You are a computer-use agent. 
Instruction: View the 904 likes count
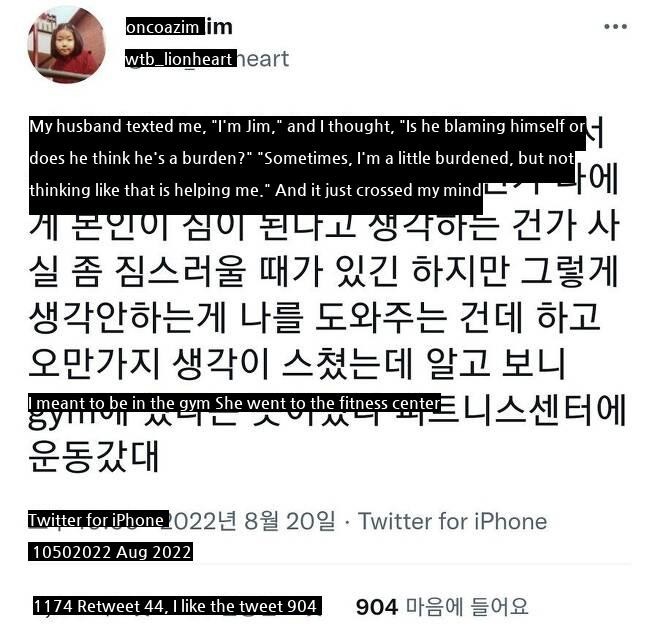pos(376,607)
